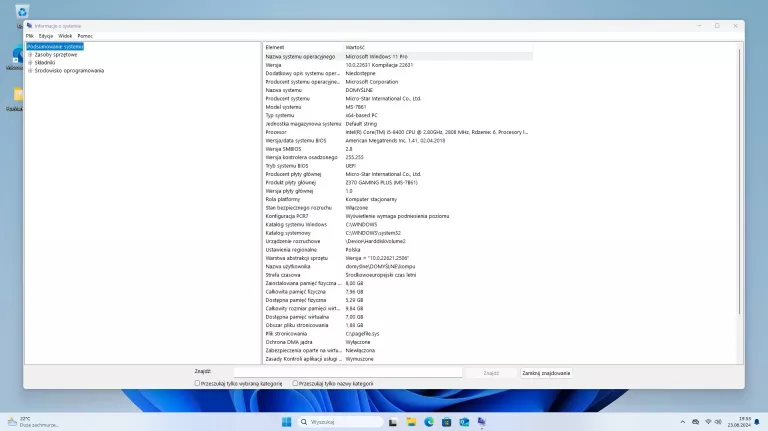Select the Nazwa systemu operacyjnego row

coord(398,56)
